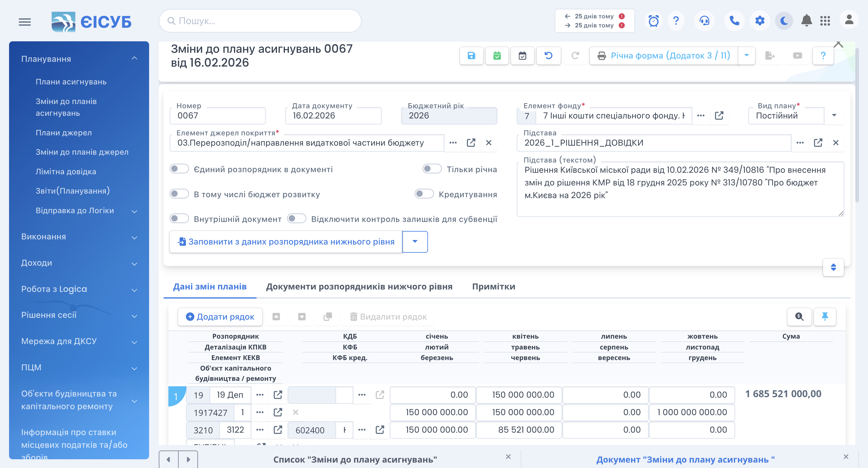Screen dimensions: 868x468
Task: Save the document with the floppy icon
Action: pos(471,55)
